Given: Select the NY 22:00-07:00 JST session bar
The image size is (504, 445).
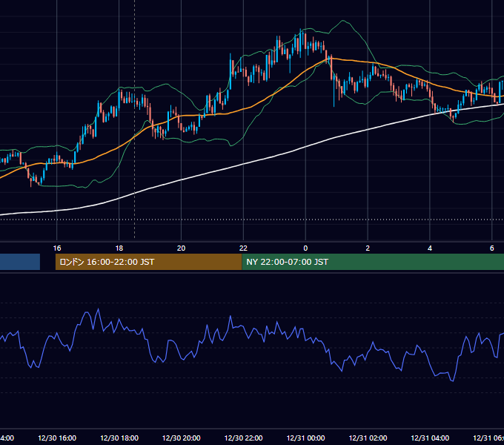Looking at the screenshot, I should tap(373, 262).
